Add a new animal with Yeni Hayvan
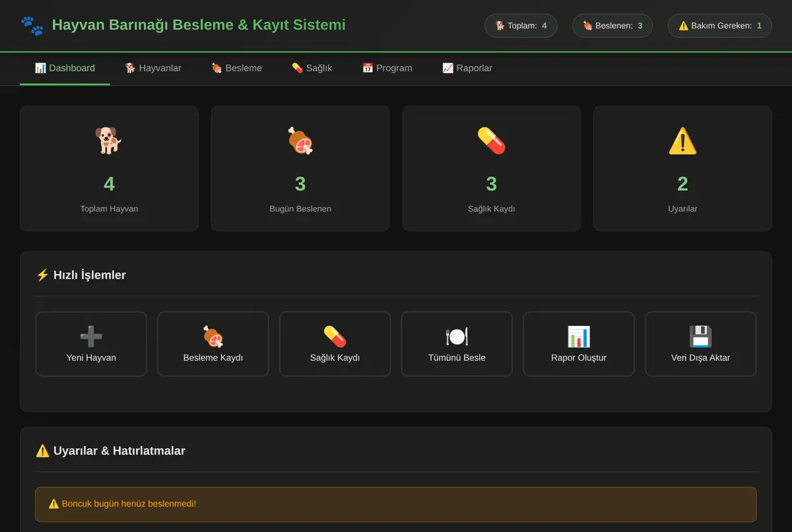This screenshot has height=532, width=792. pos(91,344)
